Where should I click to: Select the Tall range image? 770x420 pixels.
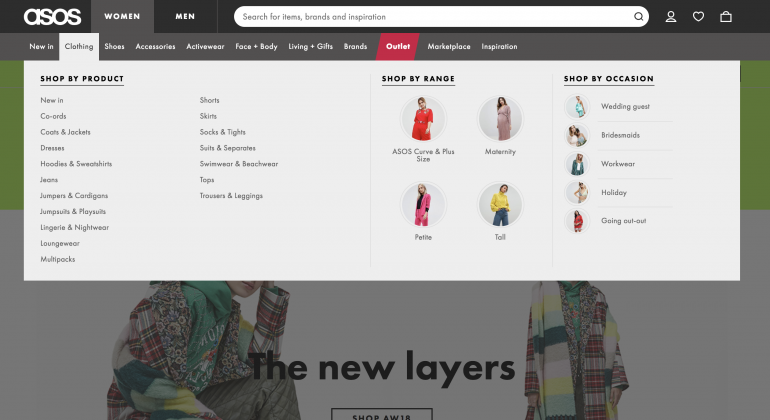[500, 205]
